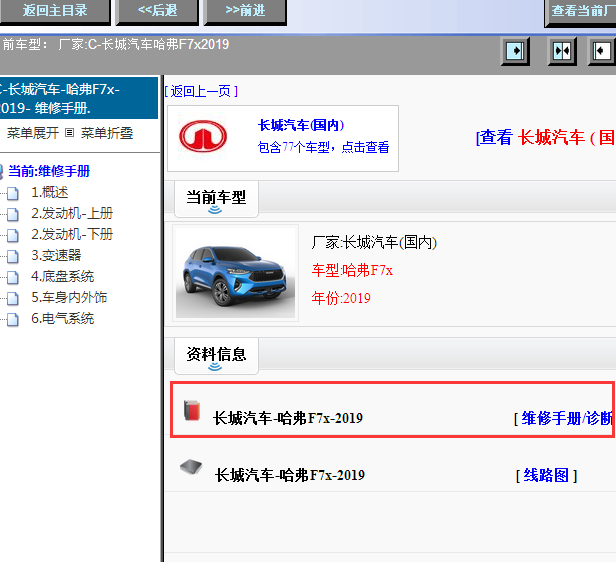Select the 资料信息 tab
Screen dimensions: 616x562
216,356
